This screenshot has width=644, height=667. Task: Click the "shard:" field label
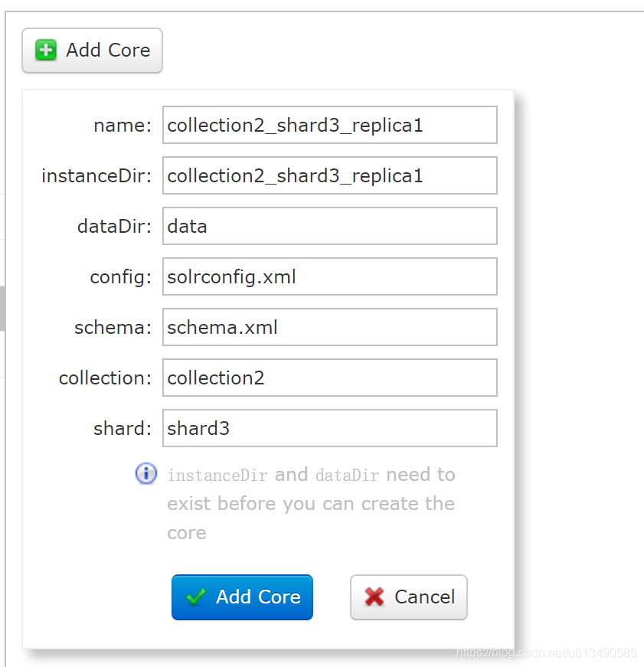pyautogui.click(x=123, y=428)
